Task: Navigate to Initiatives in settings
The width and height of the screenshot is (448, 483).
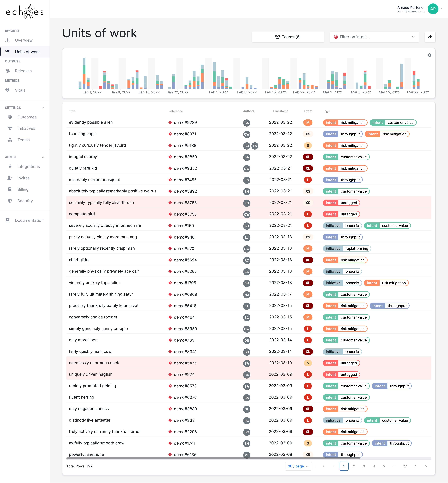Action: coord(26,128)
